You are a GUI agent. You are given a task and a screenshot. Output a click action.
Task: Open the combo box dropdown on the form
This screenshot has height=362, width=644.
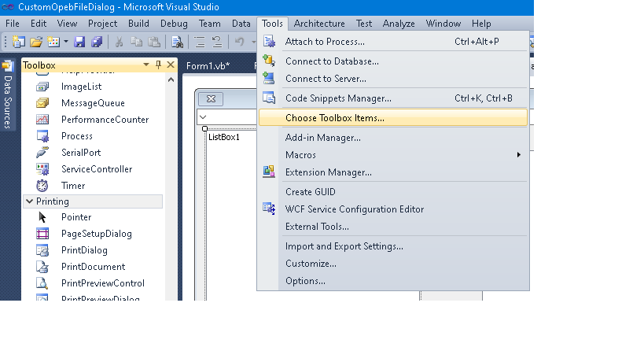[x=203, y=117]
